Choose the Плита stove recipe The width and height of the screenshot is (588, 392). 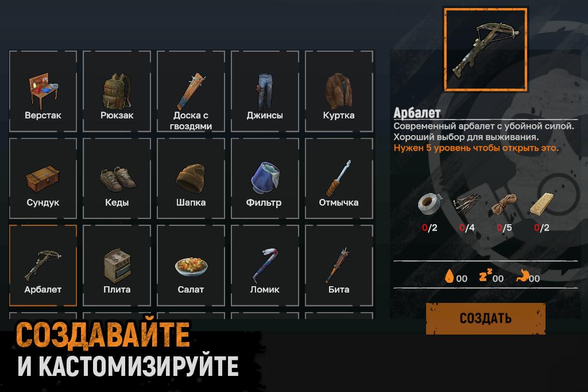click(117, 266)
